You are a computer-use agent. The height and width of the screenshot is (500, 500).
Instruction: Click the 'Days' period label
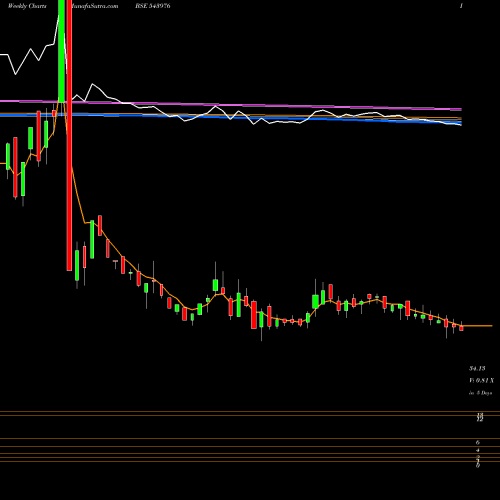tap(481, 393)
